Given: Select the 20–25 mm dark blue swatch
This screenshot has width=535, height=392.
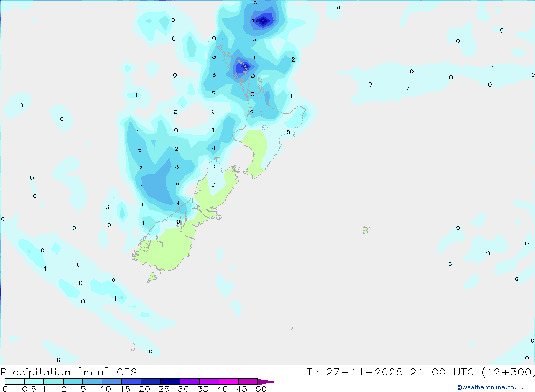Looking at the screenshot, I should pyautogui.click(x=151, y=381).
